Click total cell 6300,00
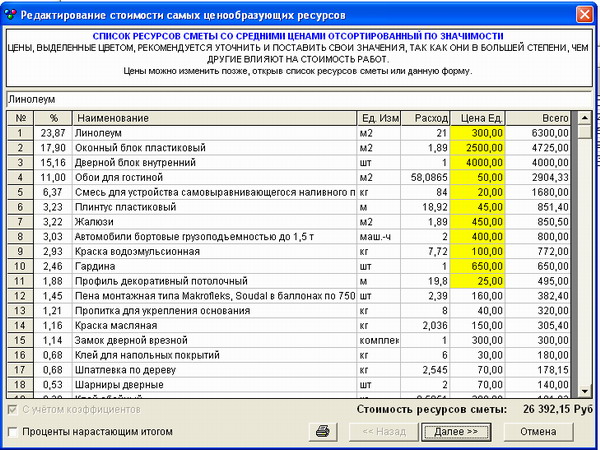 (538, 133)
